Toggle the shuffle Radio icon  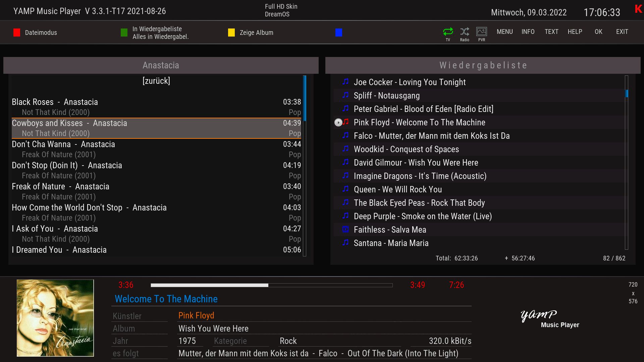(x=465, y=32)
